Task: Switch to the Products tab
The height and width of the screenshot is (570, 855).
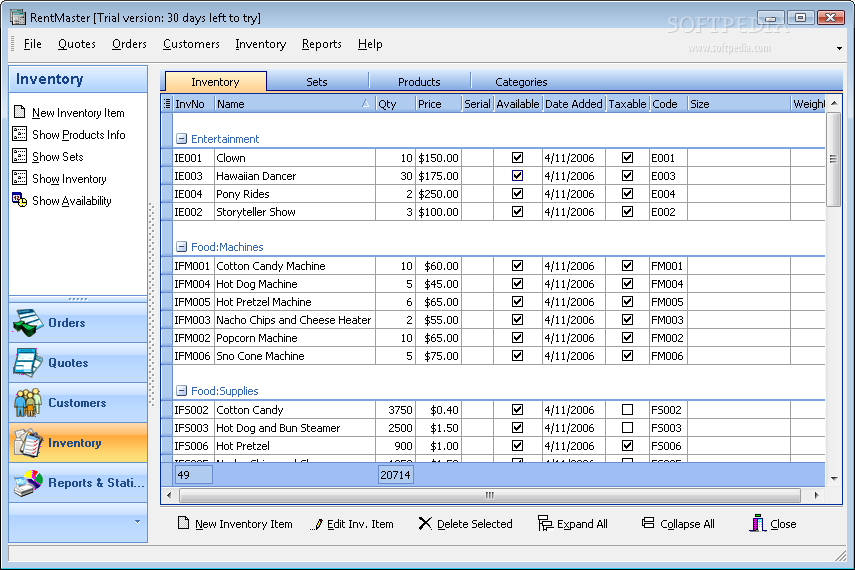Action: [419, 82]
